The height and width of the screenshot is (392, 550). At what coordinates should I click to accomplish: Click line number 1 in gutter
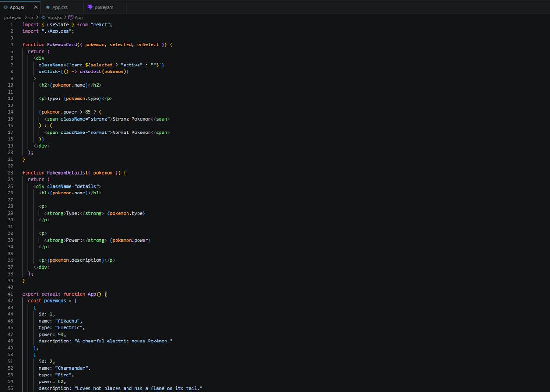pyautogui.click(x=12, y=24)
